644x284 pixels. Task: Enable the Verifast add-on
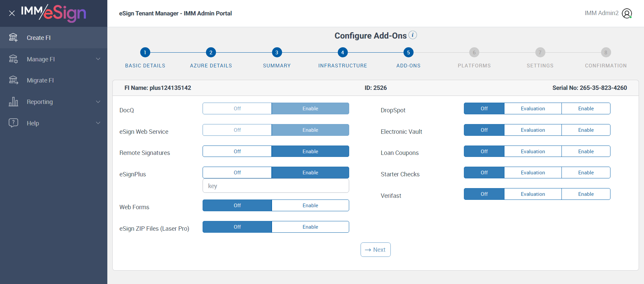point(586,194)
